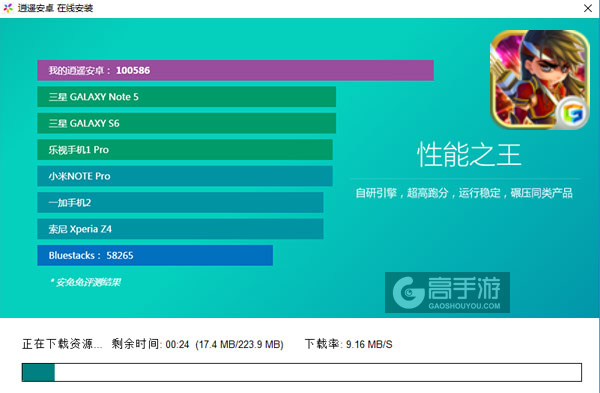This screenshot has height=393, width=600.
Task: Select the 我的逍遥安卓 100586 score bar
Action: click(x=235, y=70)
